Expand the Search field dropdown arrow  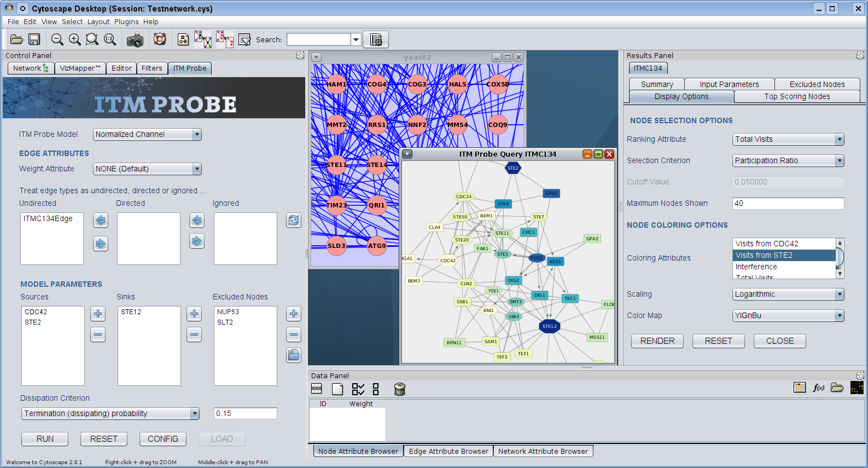click(356, 39)
